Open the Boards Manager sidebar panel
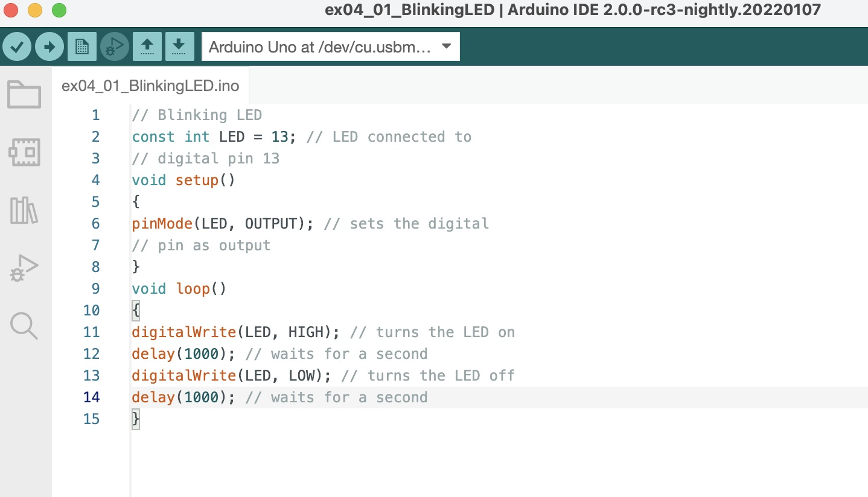 coord(24,153)
